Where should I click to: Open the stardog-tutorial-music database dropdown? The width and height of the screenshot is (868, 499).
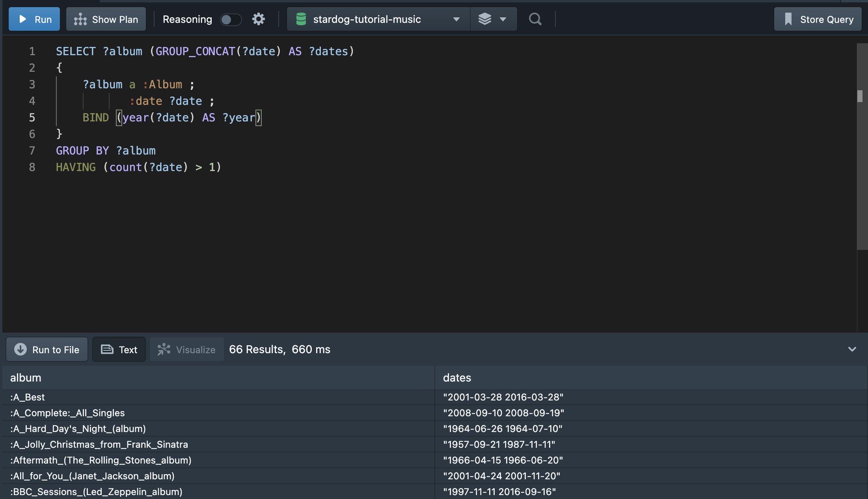pos(456,19)
